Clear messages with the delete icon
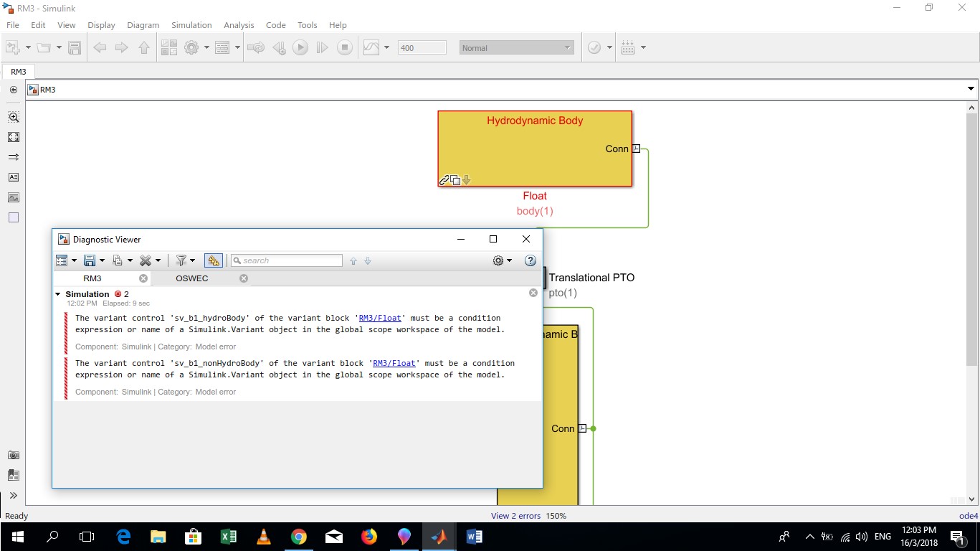 (146, 260)
